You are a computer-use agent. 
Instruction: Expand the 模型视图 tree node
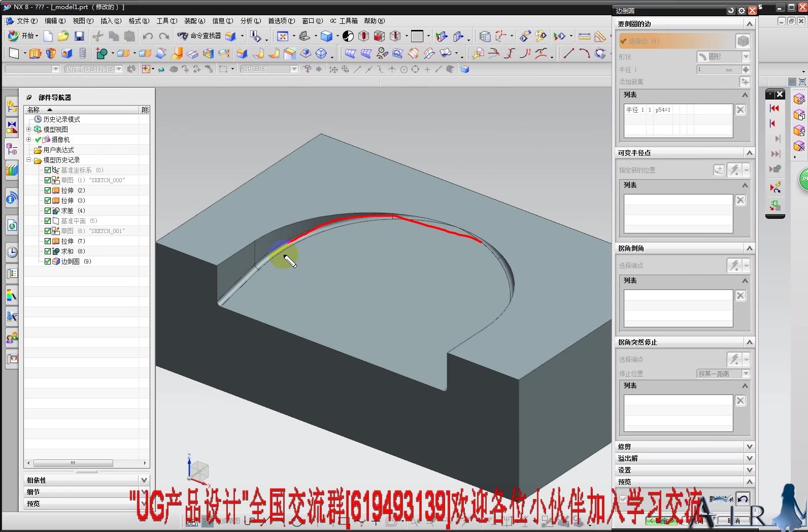29,129
